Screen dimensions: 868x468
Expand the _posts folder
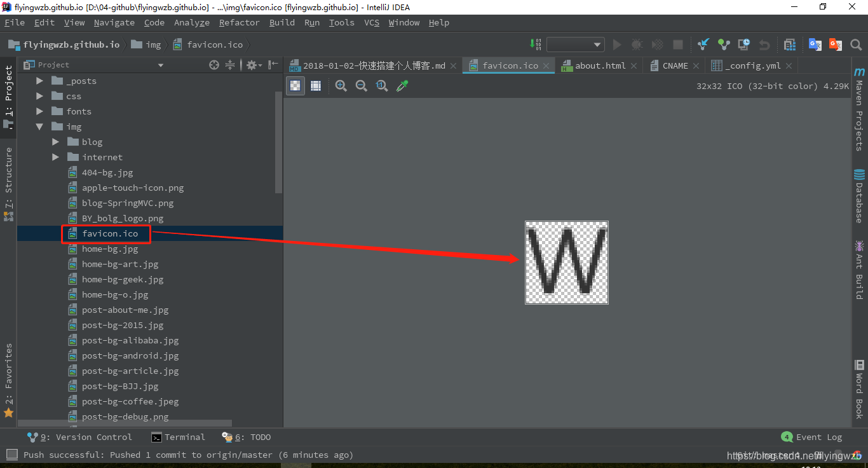(x=40, y=81)
